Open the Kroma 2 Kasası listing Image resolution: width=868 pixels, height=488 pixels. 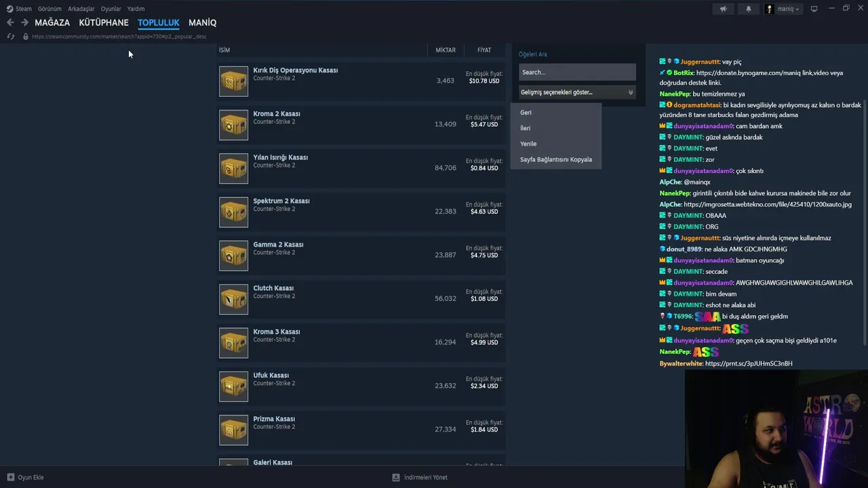tap(361, 125)
